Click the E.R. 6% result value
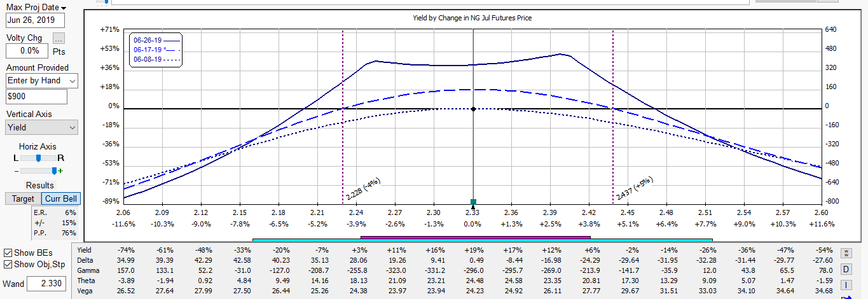Screen dimensions: 868x299 tap(70, 212)
